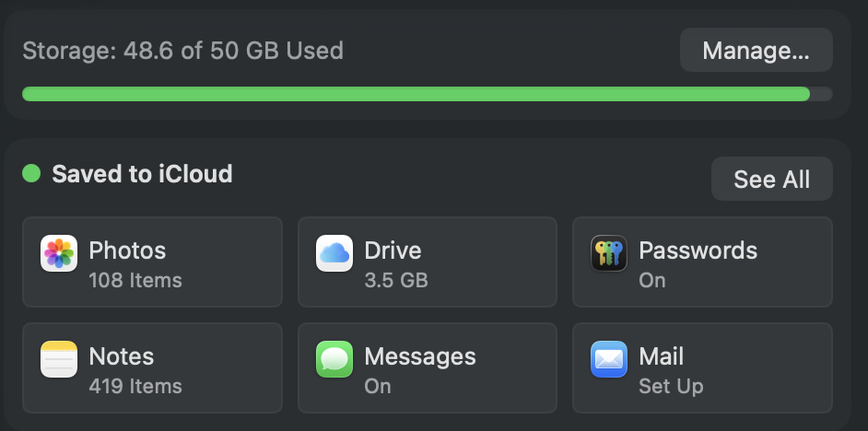Click the Passwords keys icon
868x431 pixels.
tap(609, 253)
